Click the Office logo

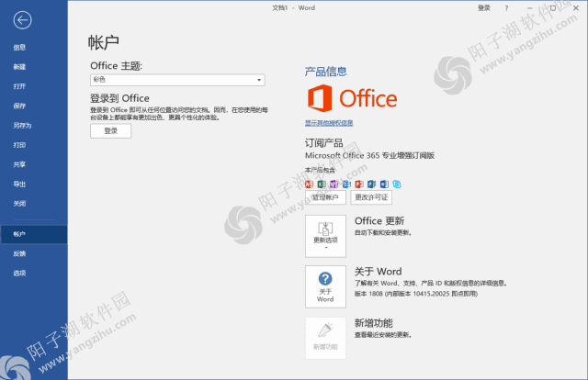pos(352,98)
